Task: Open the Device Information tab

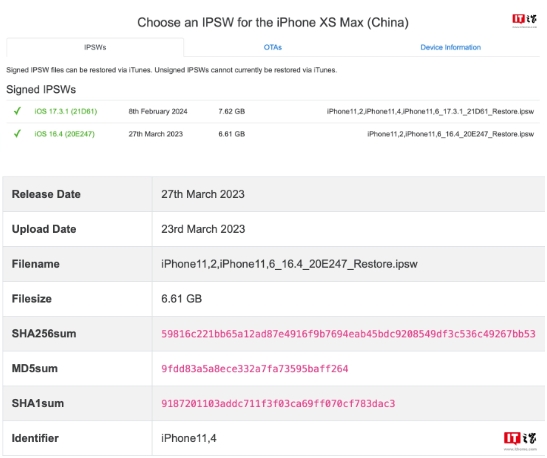Action: click(450, 47)
